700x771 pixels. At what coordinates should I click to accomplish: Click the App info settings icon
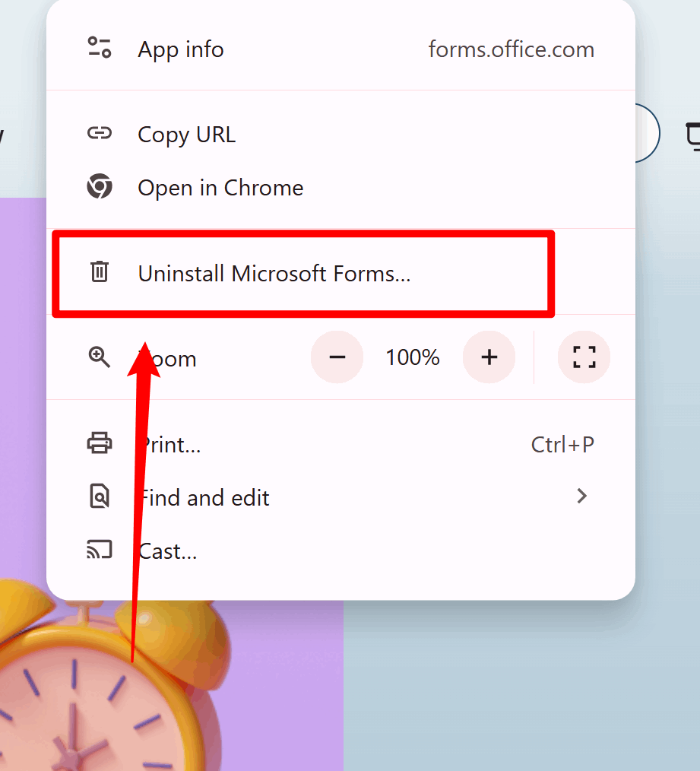pos(100,48)
